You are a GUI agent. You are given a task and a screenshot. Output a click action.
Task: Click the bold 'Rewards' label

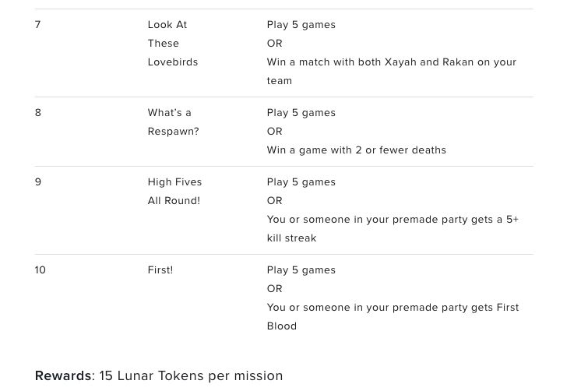[63, 375]
